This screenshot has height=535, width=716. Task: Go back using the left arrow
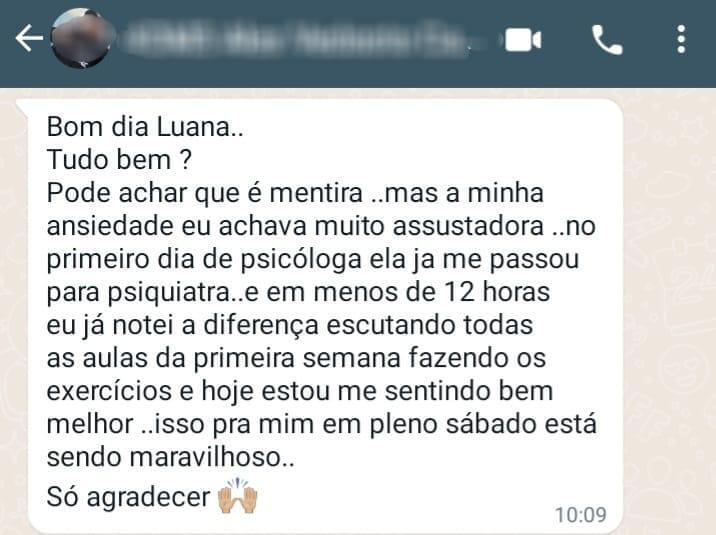[x=29, y=38]
